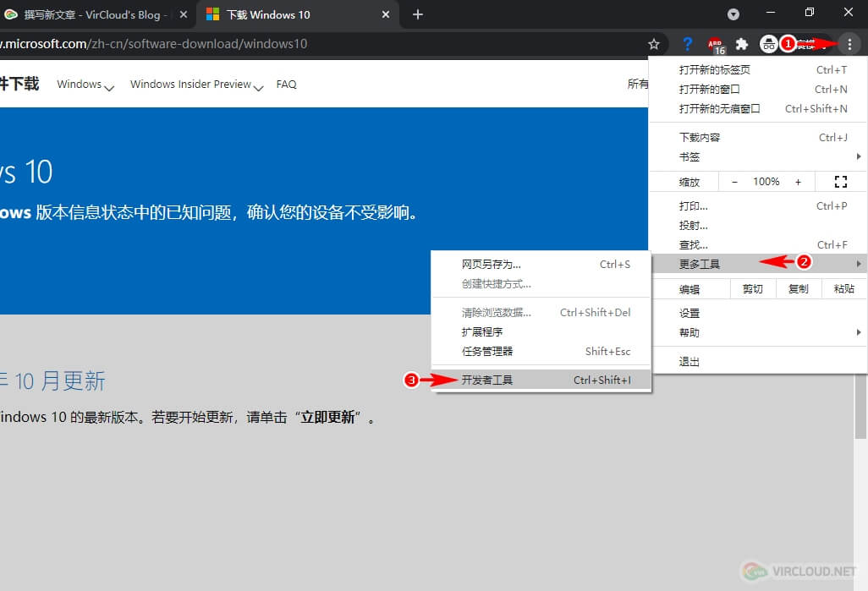The width and height of the screenshot is (868, 591).
Task: Expand the 更多工具 submenu
Action: (x=758, y=264)
